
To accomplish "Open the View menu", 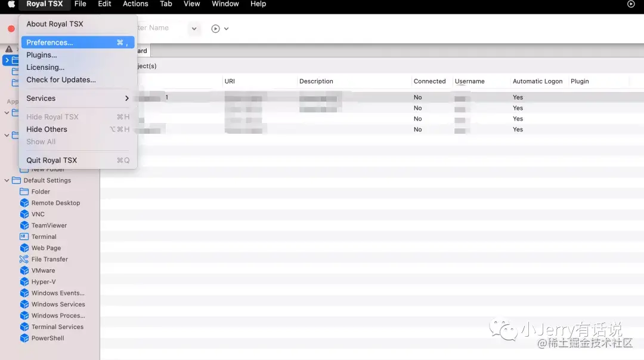I will pos(191,4).
